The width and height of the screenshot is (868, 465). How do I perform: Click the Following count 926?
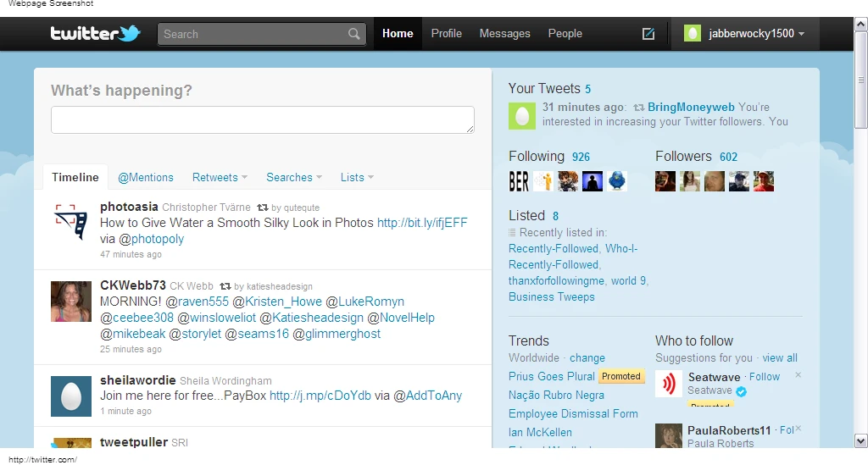pyautogui.click(x=581, y=157)
